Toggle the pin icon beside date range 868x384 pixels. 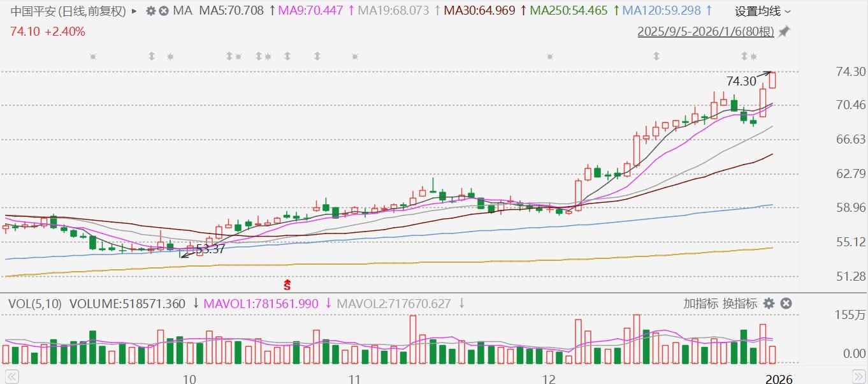pos(784,31)
